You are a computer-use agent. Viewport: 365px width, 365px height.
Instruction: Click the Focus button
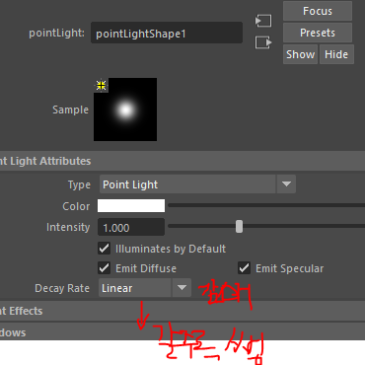tap(317, 11)
